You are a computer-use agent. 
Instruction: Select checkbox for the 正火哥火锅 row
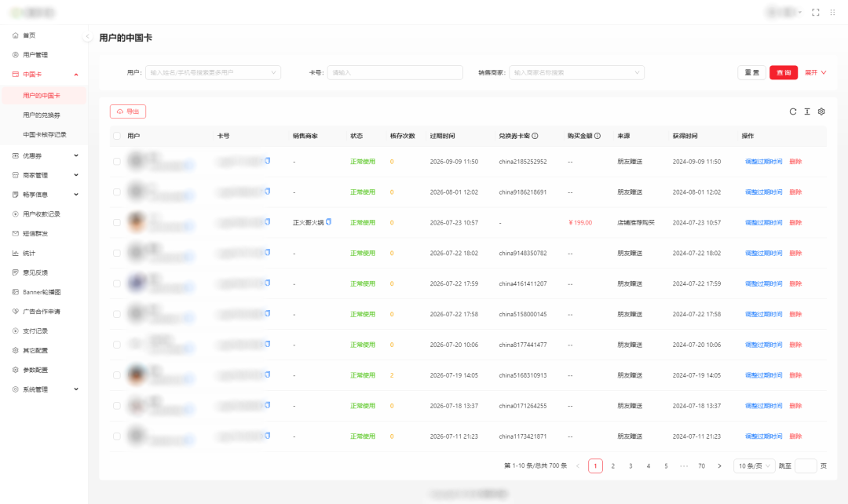point(117,222)
